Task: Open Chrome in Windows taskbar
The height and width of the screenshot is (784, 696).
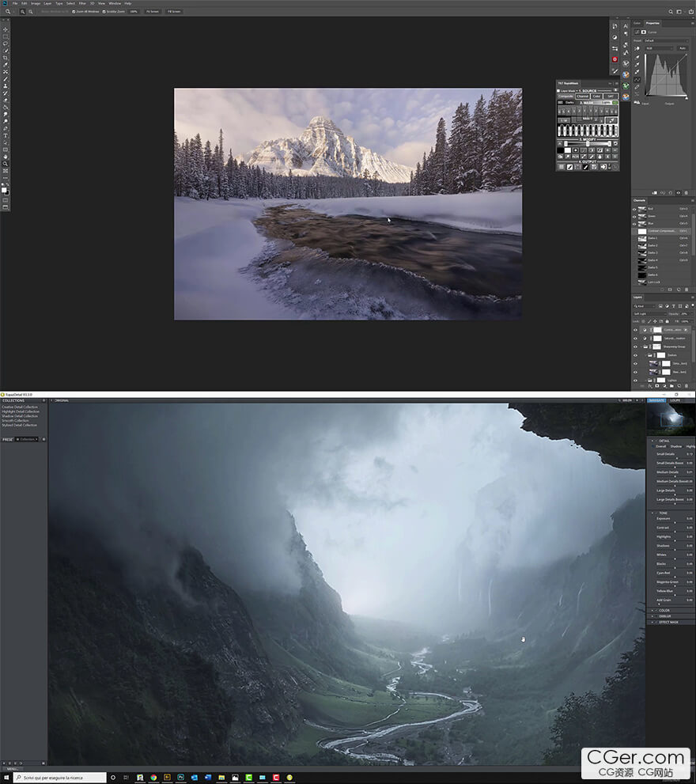Action: pos(153,777)
